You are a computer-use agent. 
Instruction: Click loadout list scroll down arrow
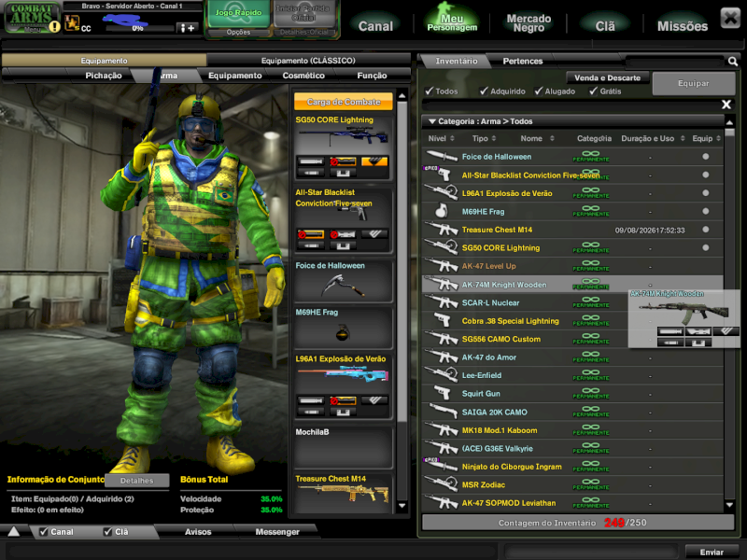tap(402, 506)
